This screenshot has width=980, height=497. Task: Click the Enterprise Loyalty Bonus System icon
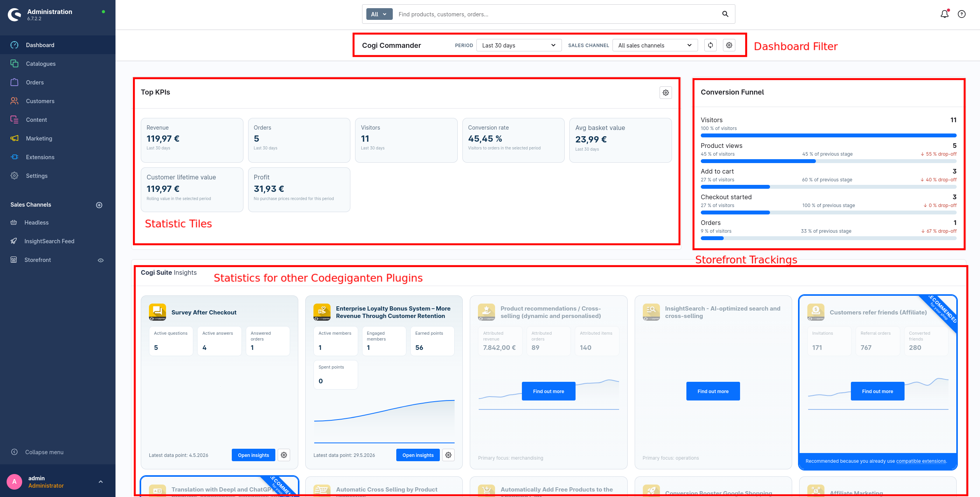(x=322, y=312)
